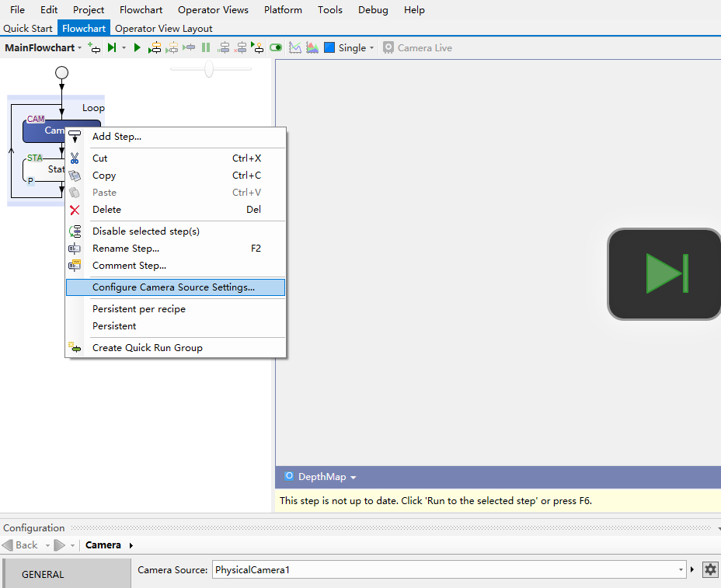Image resolution: width=721 pixels, height=588 pixels.
Task: Adjust the flowchart zoom slider handle
Action: click(x=209, y=70)
